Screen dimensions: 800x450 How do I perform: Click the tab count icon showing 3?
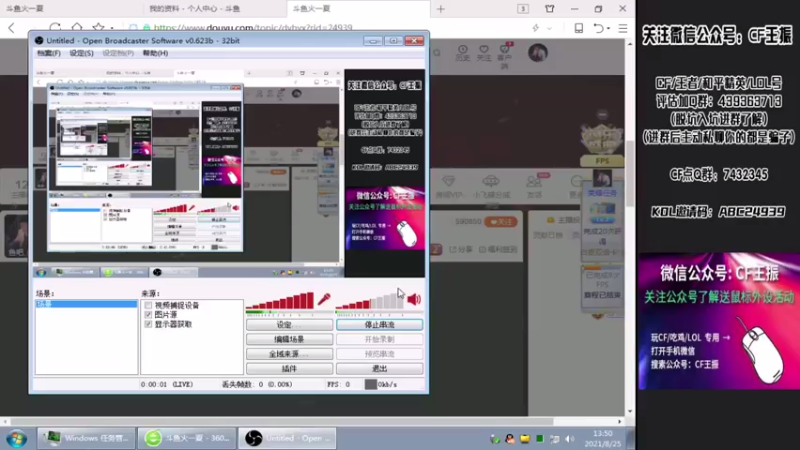[523, 9]
